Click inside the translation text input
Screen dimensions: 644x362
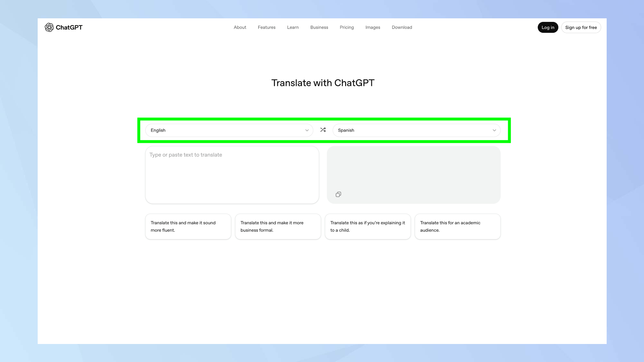tap(232, 175)
